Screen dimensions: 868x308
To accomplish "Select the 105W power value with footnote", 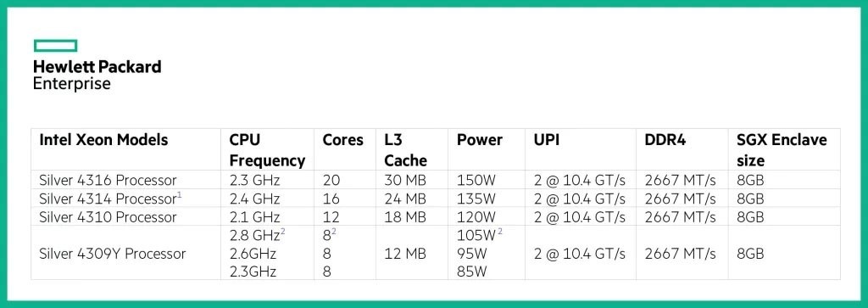I will (480, 235).
